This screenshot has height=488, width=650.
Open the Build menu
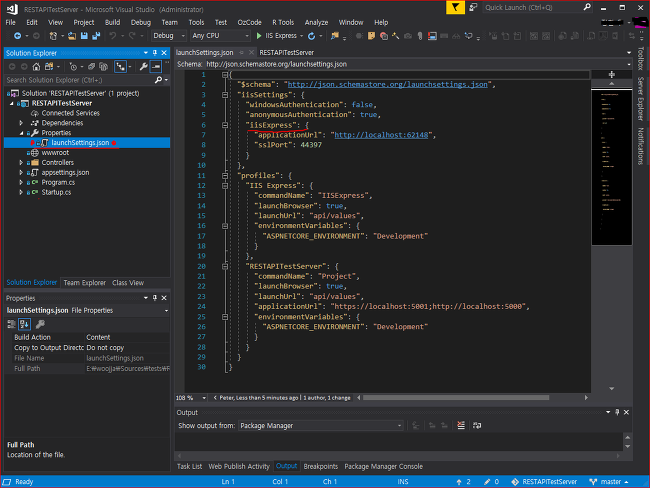tap(112, 22)
